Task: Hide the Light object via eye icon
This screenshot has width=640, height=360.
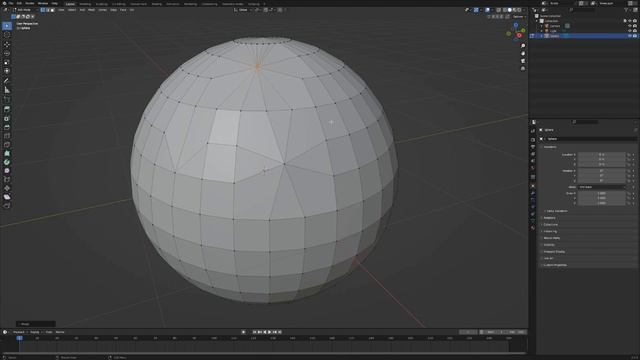Action: click(629, 31)
